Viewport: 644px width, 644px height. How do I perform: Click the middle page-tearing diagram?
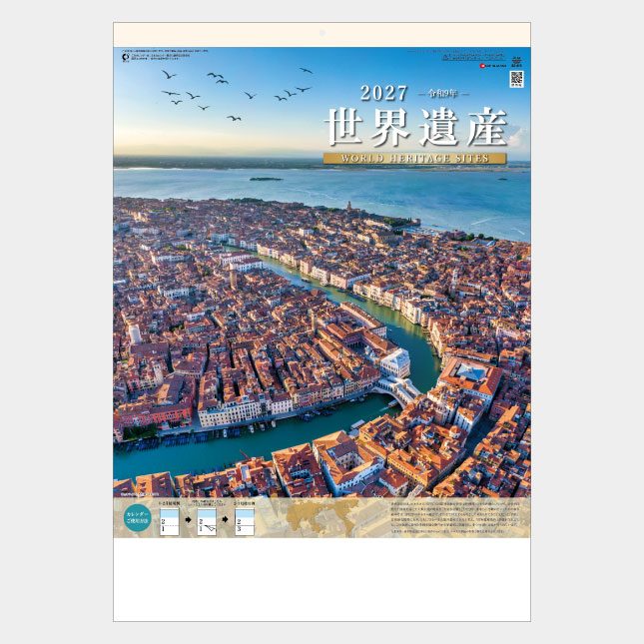pyautogui.click(x=207, y=521)
